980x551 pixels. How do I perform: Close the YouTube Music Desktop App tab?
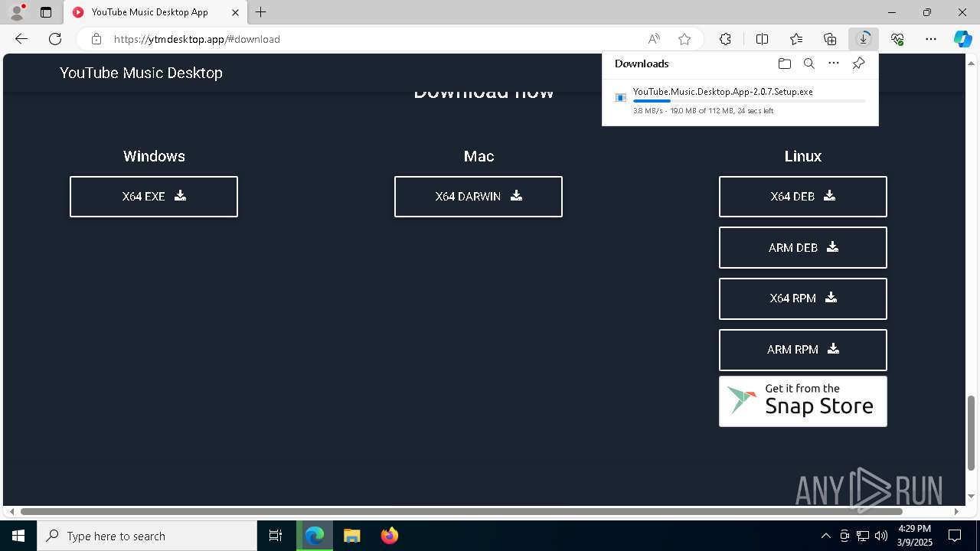tap(236, 12)
